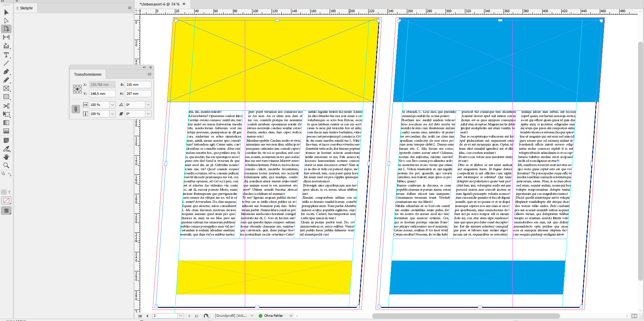This screenshot has height=321, width=644.
Task: Select the Selection (arrow) tool
Action: coord(6,13)
